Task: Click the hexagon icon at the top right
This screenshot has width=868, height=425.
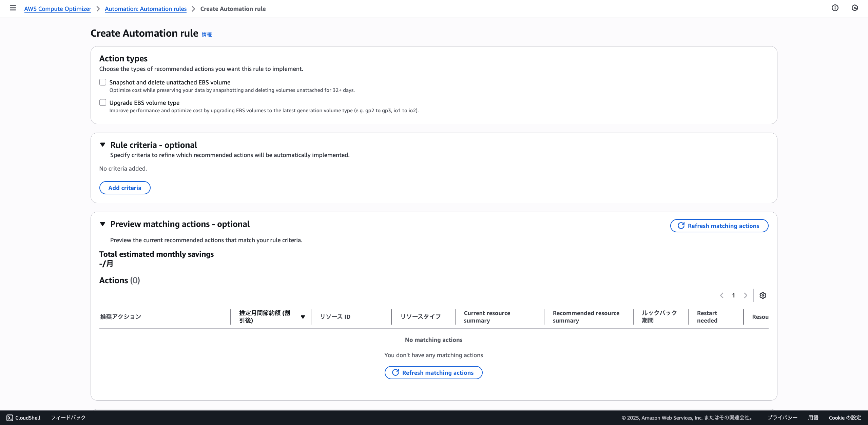Action: pyautogui.click(x=854, y=8)
